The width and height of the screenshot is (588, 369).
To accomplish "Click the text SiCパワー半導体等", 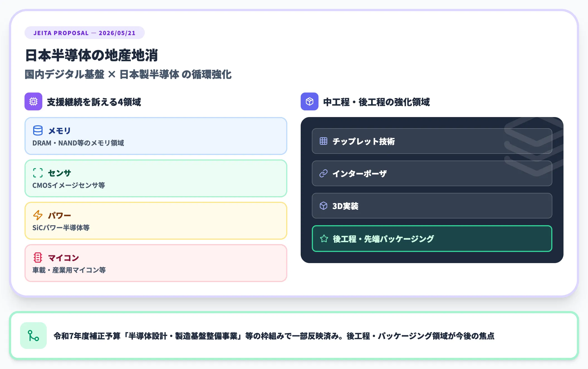I will pos(61,228).
